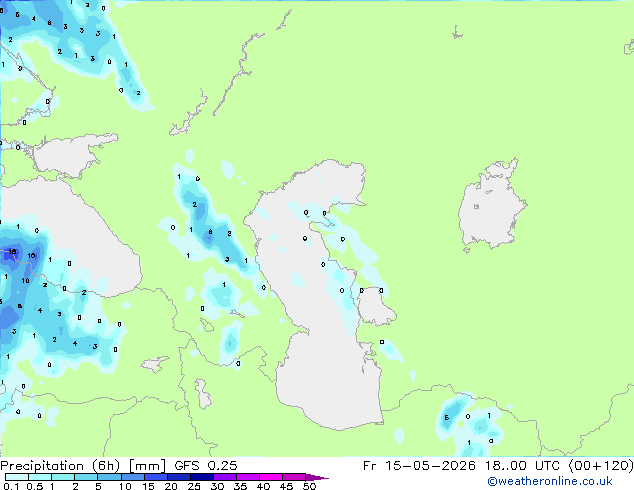Select legend swatch between 15 and 20
Viewport: 634px width, 490px height.
pyautogui.click(x=156, y=477)
